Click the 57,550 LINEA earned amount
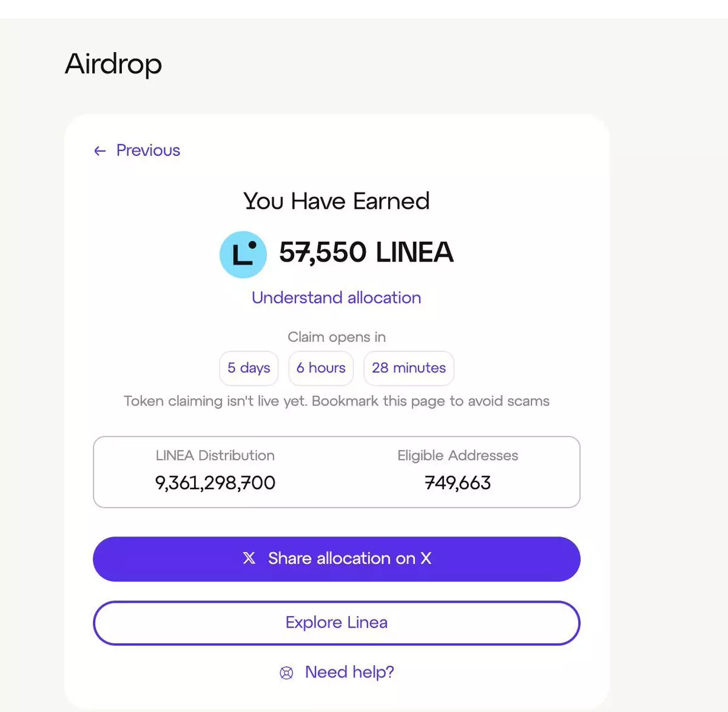The width and height of the screenshot is (728, 712). [366, 253]
